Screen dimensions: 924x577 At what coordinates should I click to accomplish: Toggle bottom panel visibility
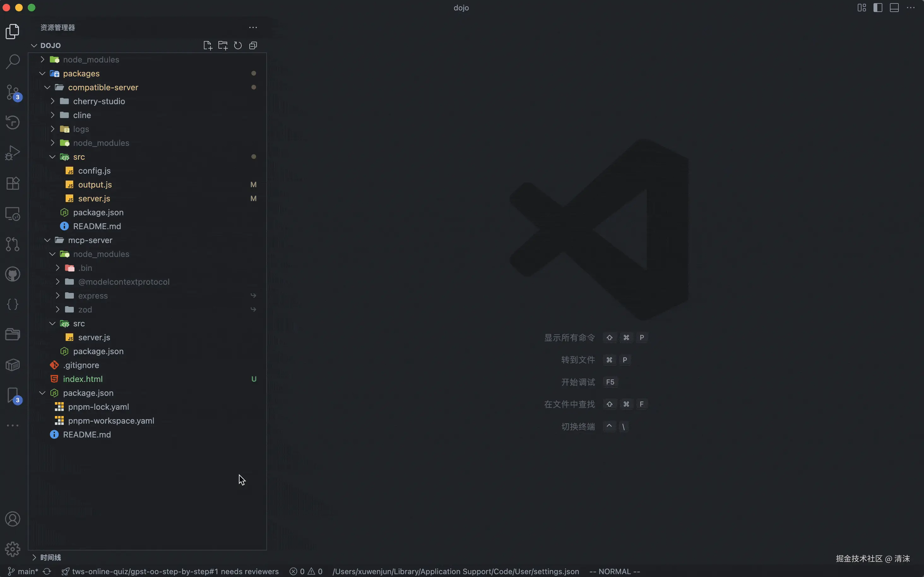894,8
